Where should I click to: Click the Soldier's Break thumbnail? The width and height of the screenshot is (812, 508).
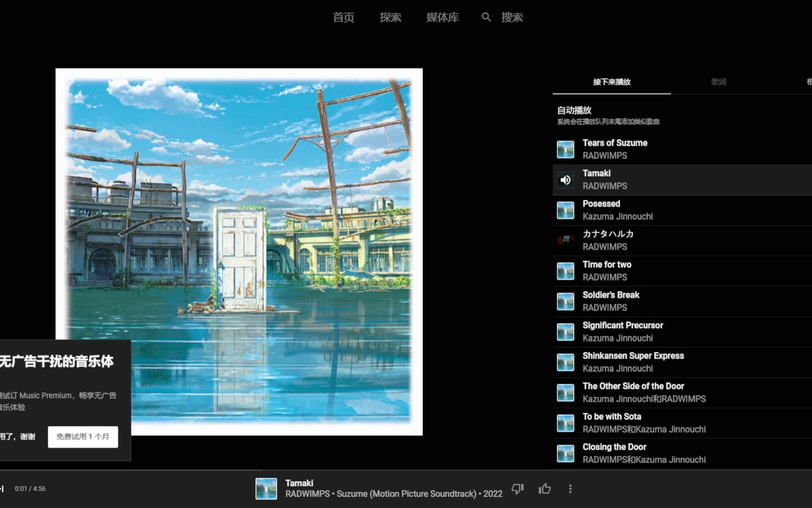(x=566, y=301)
